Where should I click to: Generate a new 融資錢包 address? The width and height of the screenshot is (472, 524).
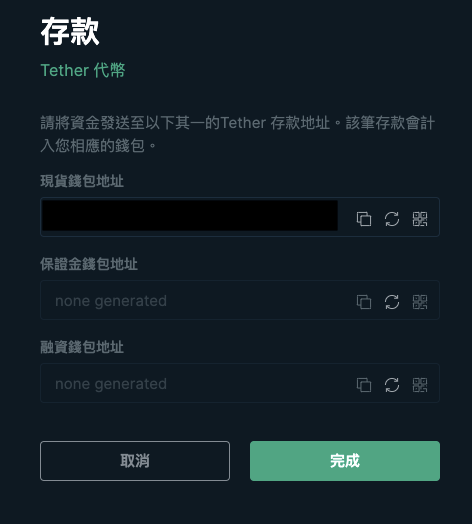point(392,385)
